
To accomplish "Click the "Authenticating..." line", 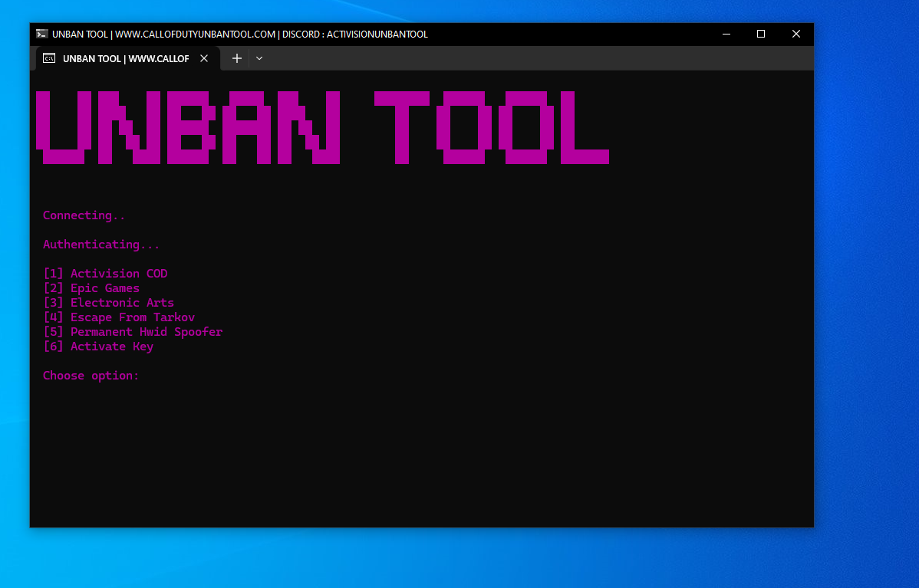I will pyautogui.click(x=101, y=245).
